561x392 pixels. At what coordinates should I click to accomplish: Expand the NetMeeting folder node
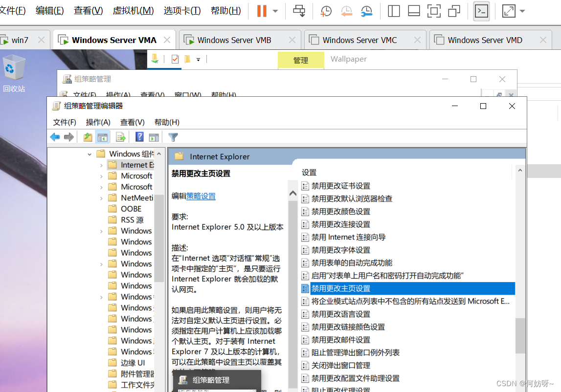pos(101,198)
